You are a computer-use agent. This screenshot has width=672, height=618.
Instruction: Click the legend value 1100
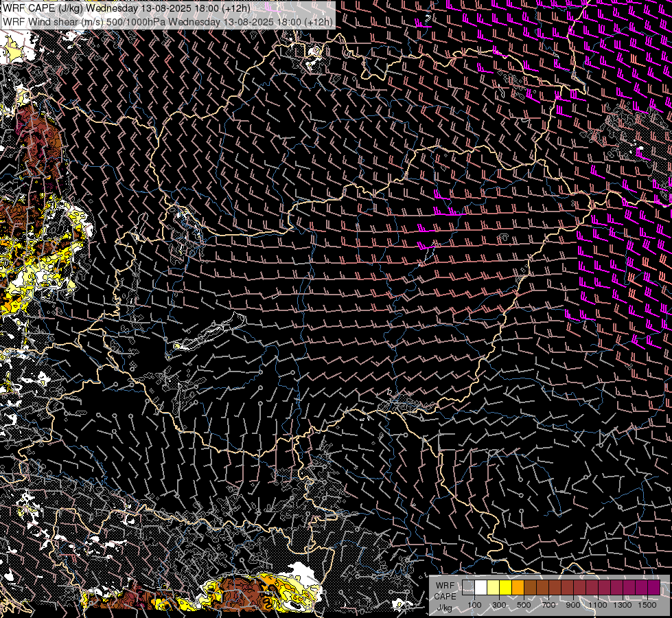tap(597, 605)
